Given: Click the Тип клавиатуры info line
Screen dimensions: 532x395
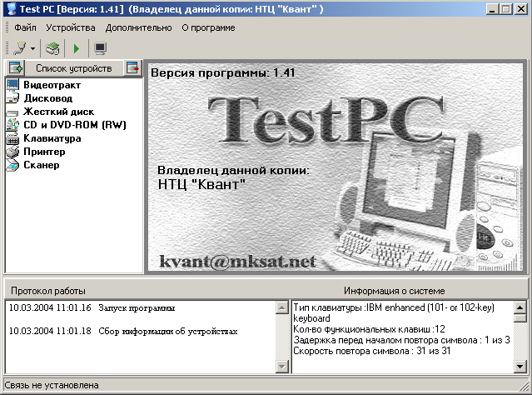Looking at the screenshot, I should (x=394, y=312).
